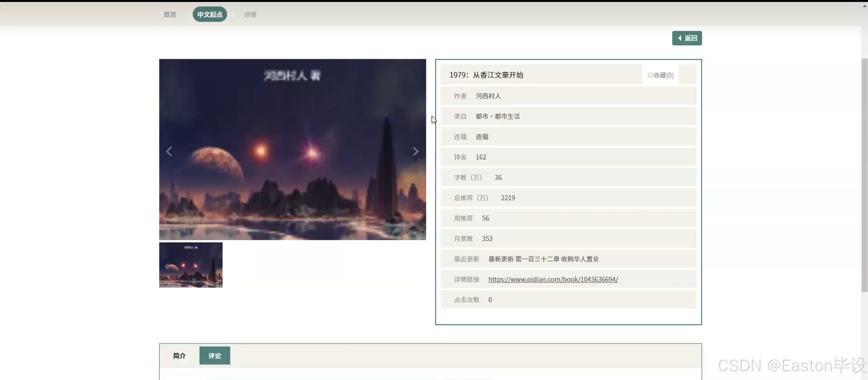
Task: Click the large book cover image
Action: pos(293,150)
